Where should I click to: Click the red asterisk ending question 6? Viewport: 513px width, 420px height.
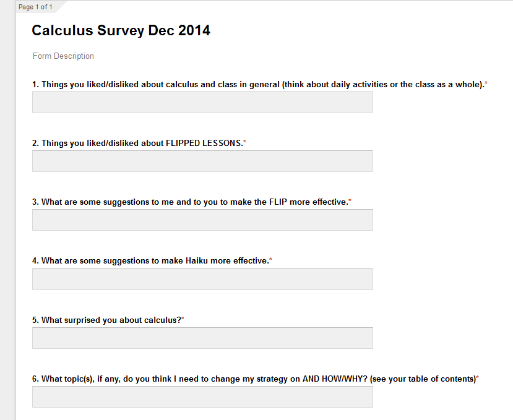point(477,377)
